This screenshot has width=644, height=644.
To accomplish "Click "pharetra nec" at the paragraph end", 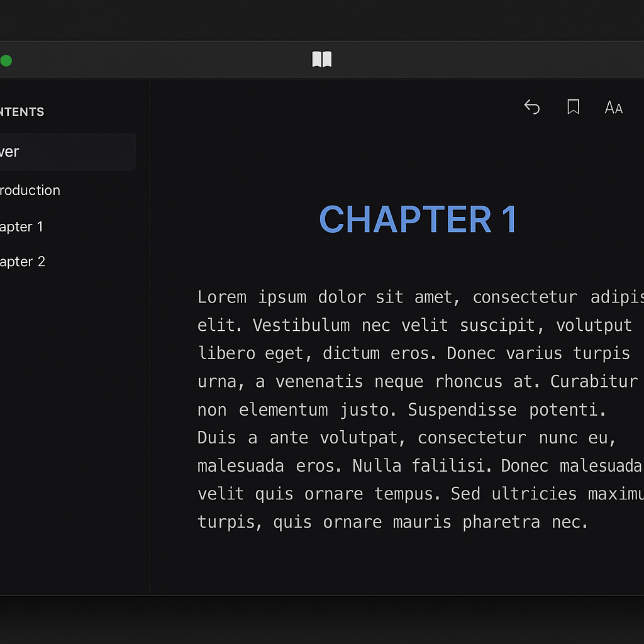I will pos(525,522).
